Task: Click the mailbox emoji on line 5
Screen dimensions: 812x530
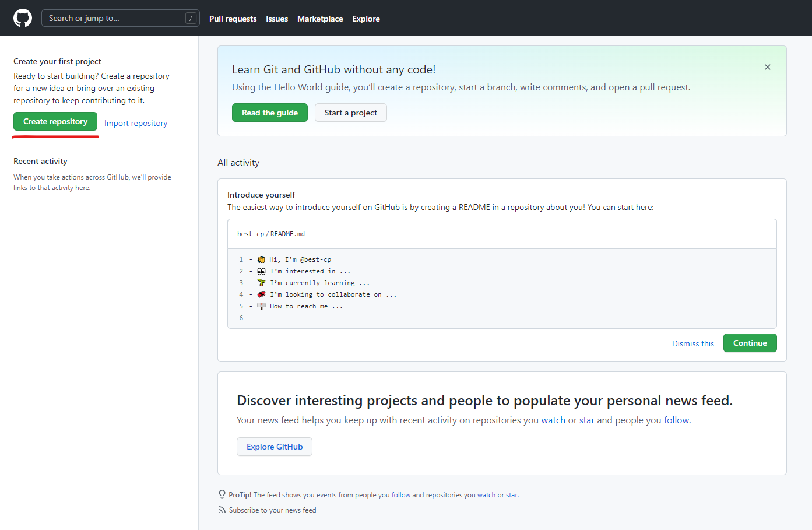Action: (261, 306)
